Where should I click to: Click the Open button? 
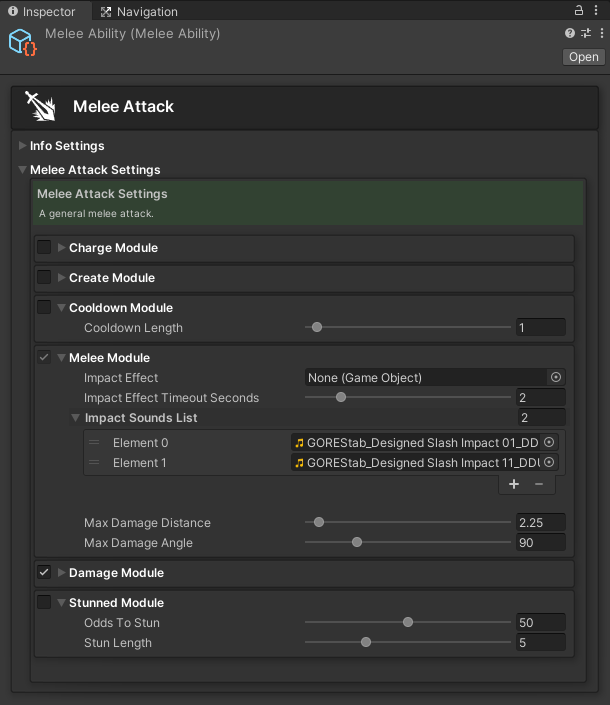[583, 57]
